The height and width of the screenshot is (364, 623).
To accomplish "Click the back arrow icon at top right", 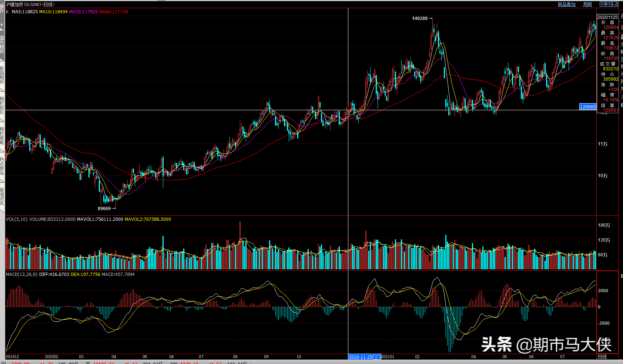I will pyautogui.click(x=603, y=4).
